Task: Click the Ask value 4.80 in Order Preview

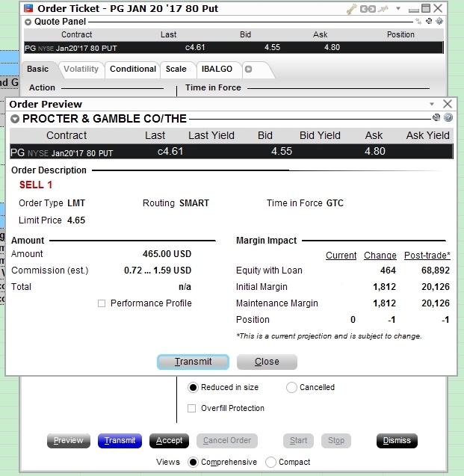Action: 375,151
